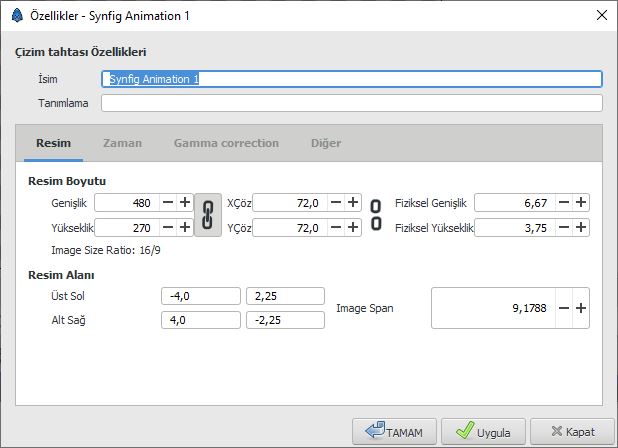Increase Fiziksel Genişlik with plus
Viewport: 618px width, 448px height.
click(x=581, y=203)
